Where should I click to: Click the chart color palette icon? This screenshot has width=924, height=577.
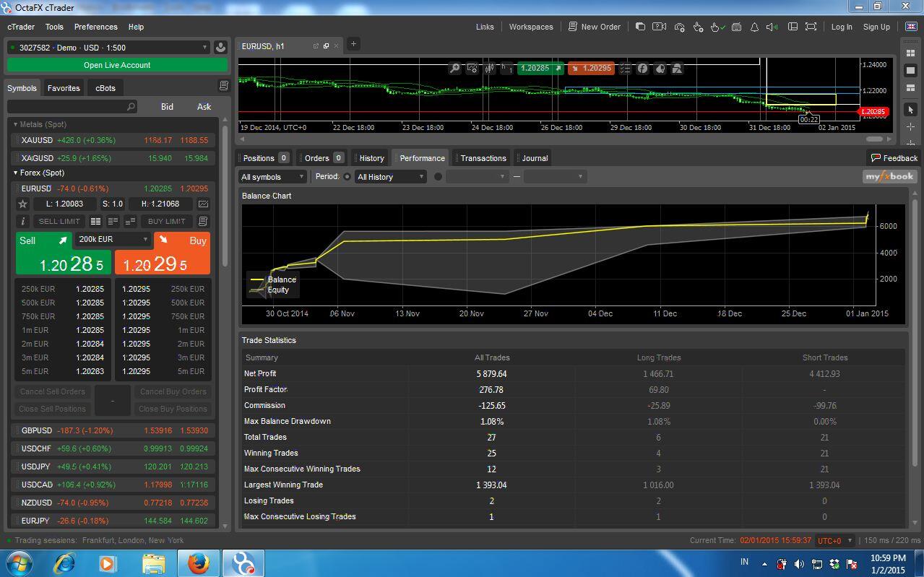tap(660, 69)
